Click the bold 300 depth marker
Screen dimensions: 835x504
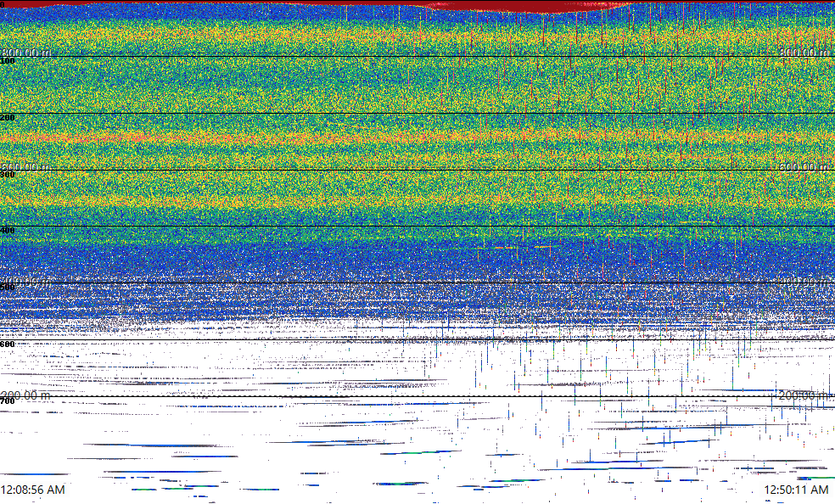click(8, 175)
